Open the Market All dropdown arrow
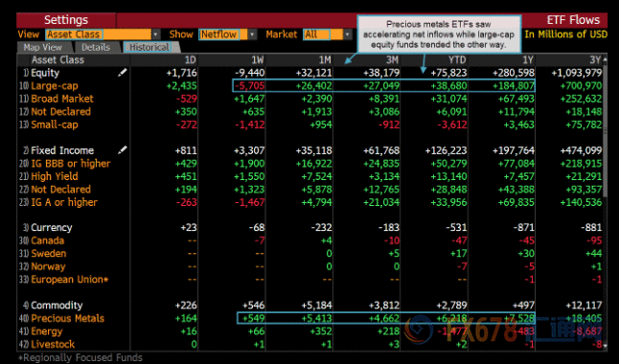Viewport: 619px width, 364px height. (348, 34)
